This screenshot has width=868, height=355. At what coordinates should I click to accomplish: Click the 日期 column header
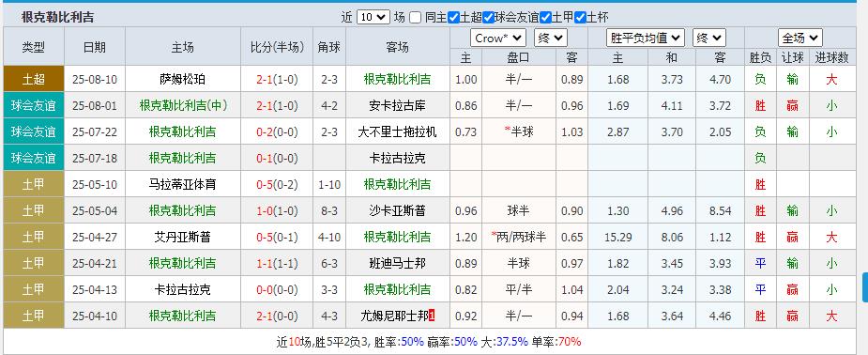click(x=95, y=47)
